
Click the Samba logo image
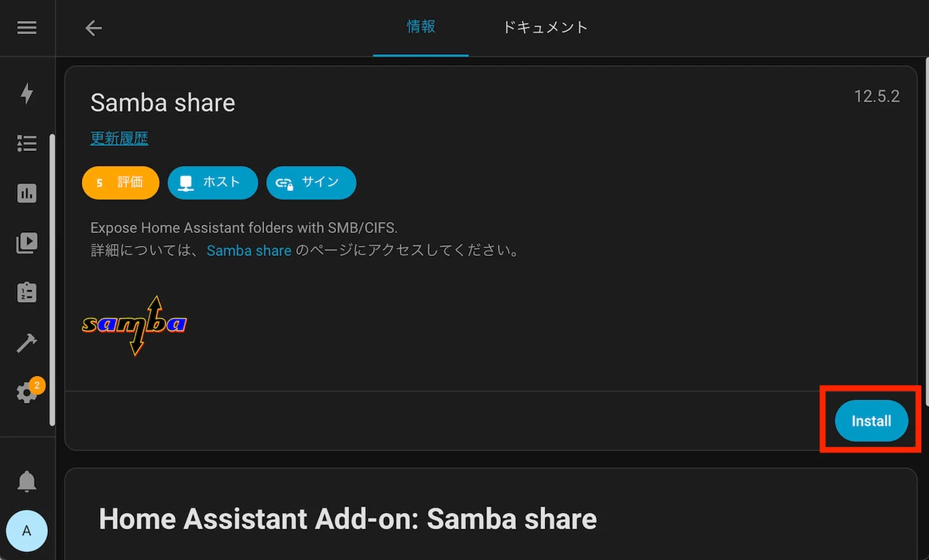click(x=135, y=325)
